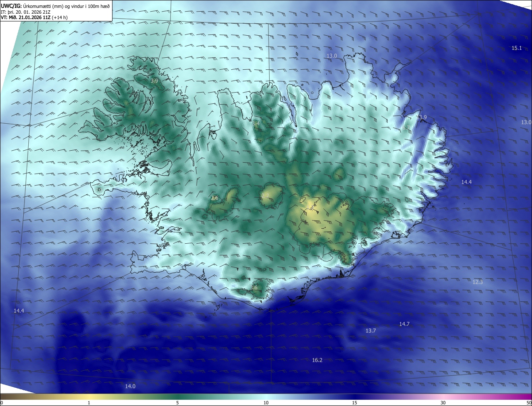The height and width of the screenshot is (406, 532).
Task: Click the colorbar tick label 50
Action: [x=529, y=403]
